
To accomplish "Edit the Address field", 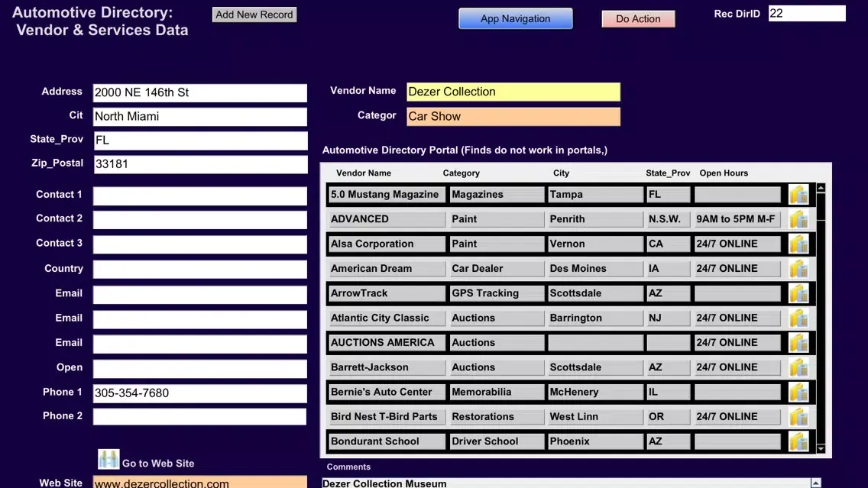I will coord(200,93).
